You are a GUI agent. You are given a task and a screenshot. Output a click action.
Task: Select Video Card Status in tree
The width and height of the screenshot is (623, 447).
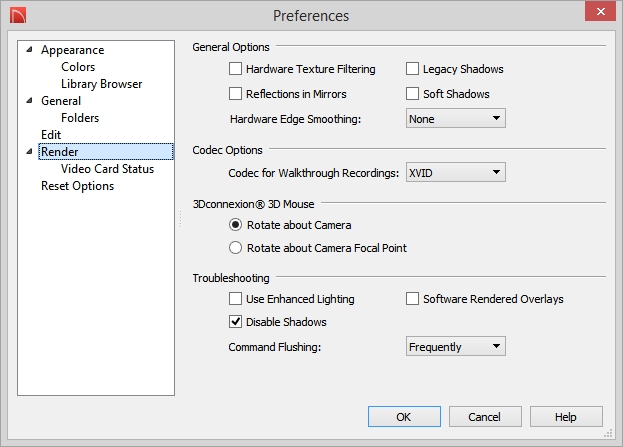[x=107, y=169]
